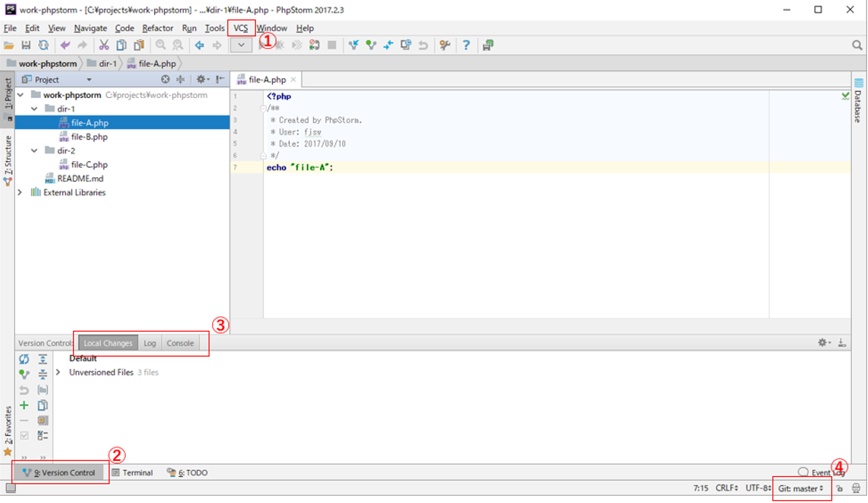The image size is (868, 503).
Task: Expand the Unversioned Files node
Action: tap(58, 373)
